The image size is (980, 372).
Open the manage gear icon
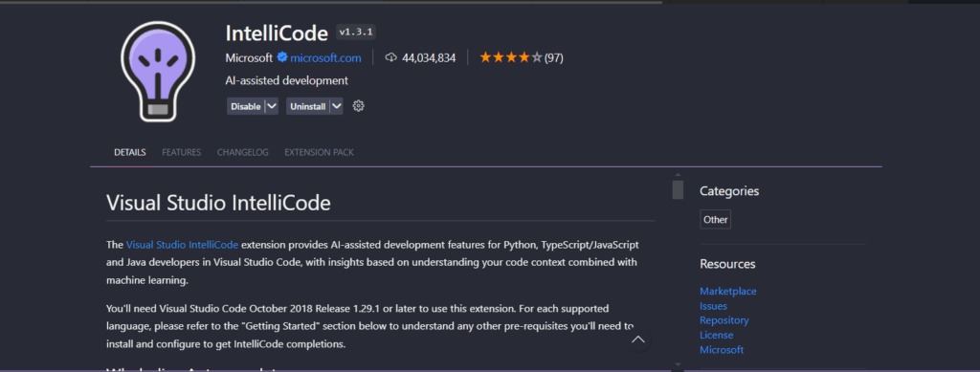[358, 106]
